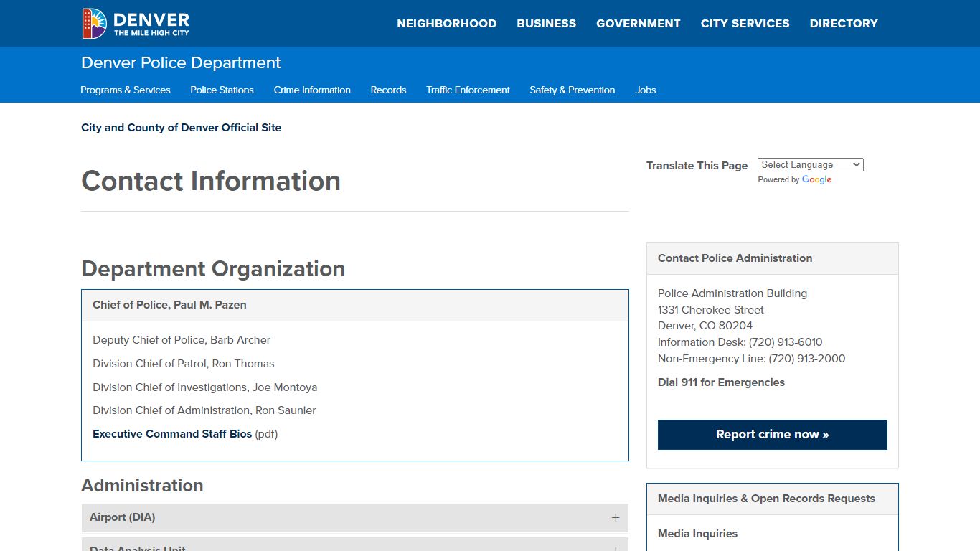Open Executive Command Staff Bios pdf
This screenshot has height=551, width=980.
[172, 434]
